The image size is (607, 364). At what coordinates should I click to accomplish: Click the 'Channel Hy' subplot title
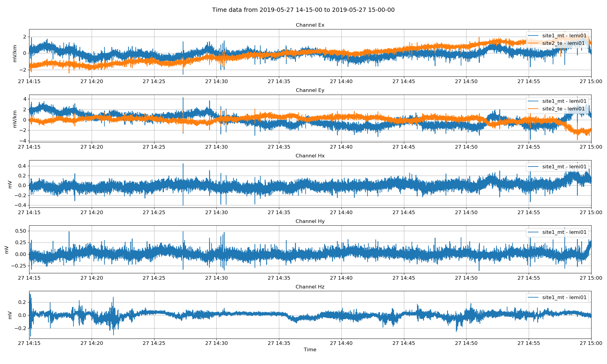[x=310, y=221]
